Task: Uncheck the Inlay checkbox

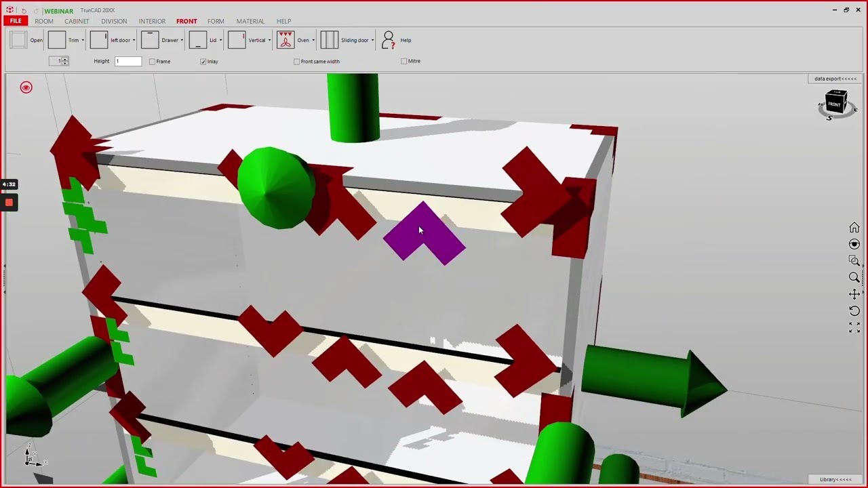Action: pos(203,62)
